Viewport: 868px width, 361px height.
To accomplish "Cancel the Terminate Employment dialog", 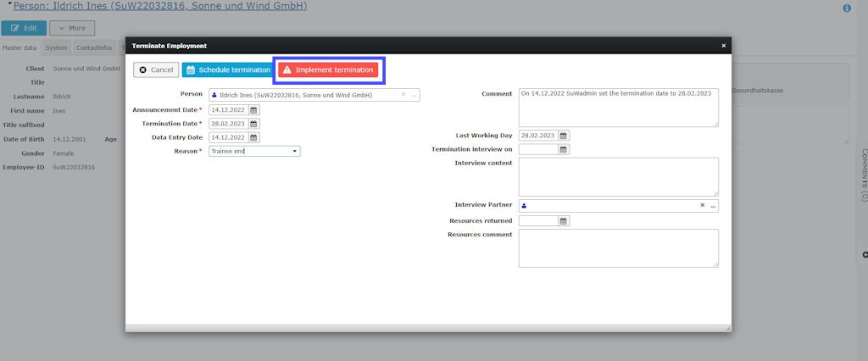I will pyautogui.click(x=156, y=69).
